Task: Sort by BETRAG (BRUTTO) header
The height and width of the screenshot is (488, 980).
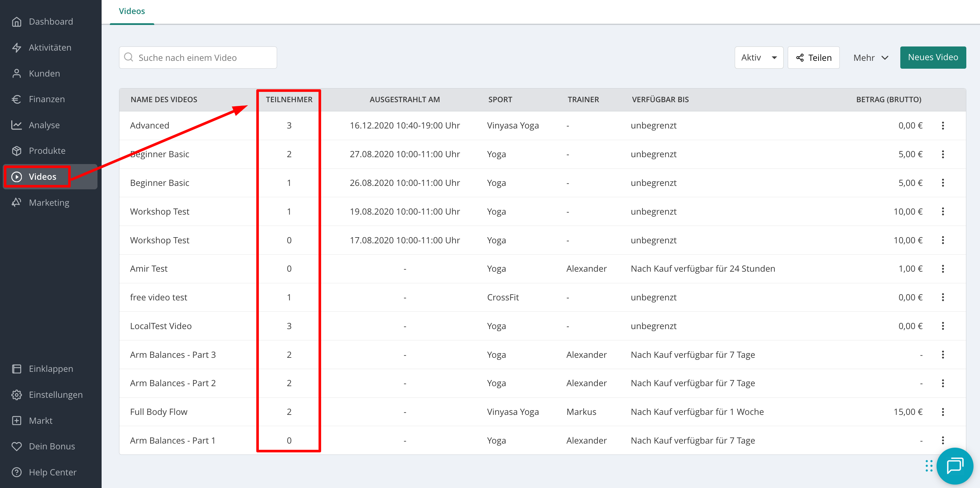Action: click(888, 99)
